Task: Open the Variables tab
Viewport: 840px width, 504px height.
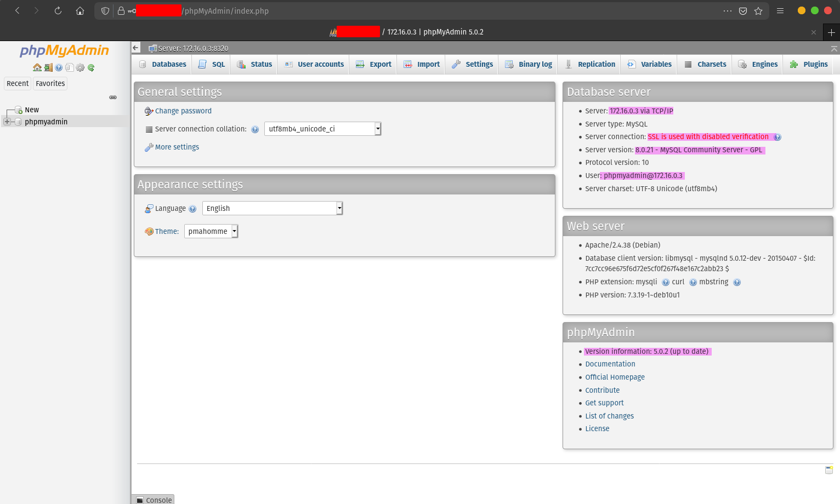Action: point(650,64)
